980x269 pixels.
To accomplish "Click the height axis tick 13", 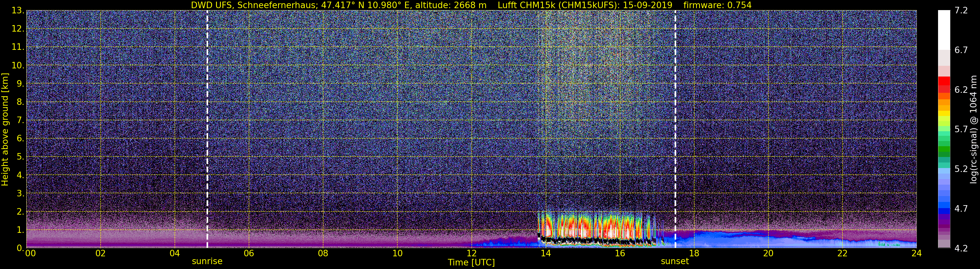I will [x=18, y=11].
